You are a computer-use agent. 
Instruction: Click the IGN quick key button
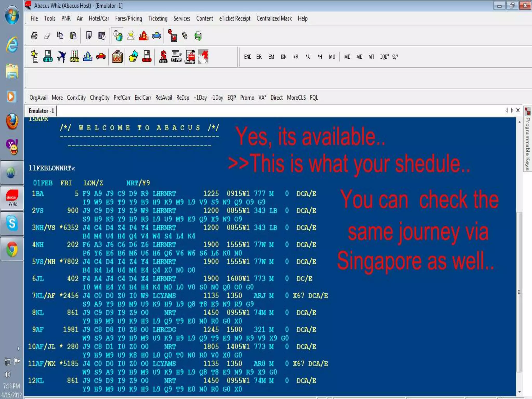[283, 57]
